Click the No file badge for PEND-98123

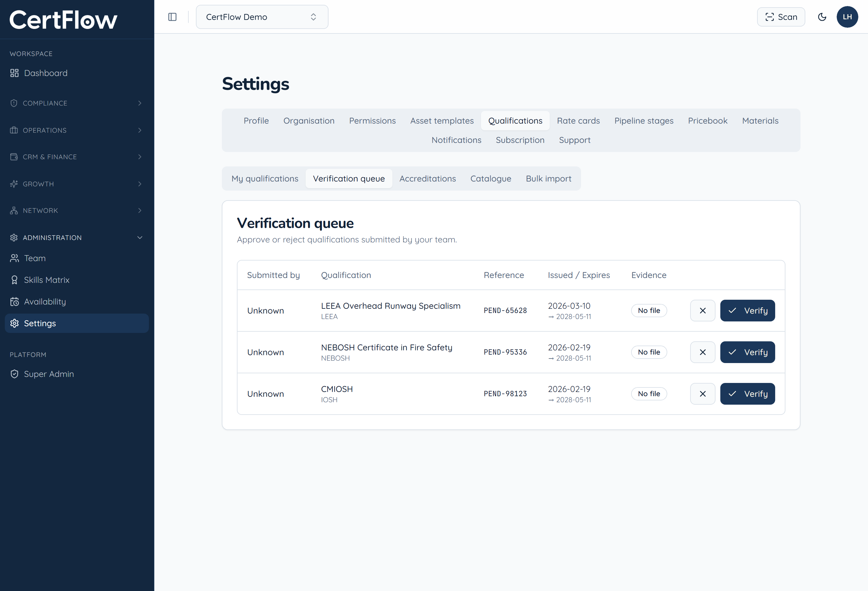pyautogui.click(x=649, y=394)
